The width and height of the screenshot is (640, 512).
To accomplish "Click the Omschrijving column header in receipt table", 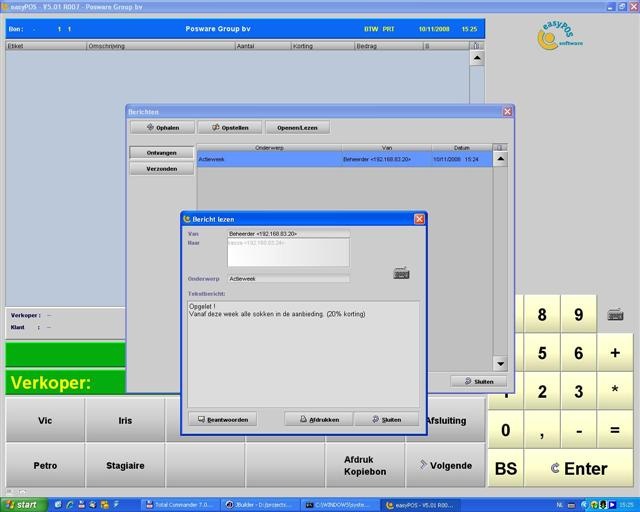I will (161, 46).
